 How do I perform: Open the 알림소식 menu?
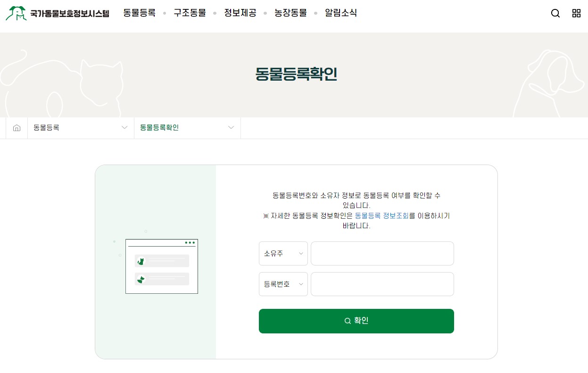click(340, 13)
